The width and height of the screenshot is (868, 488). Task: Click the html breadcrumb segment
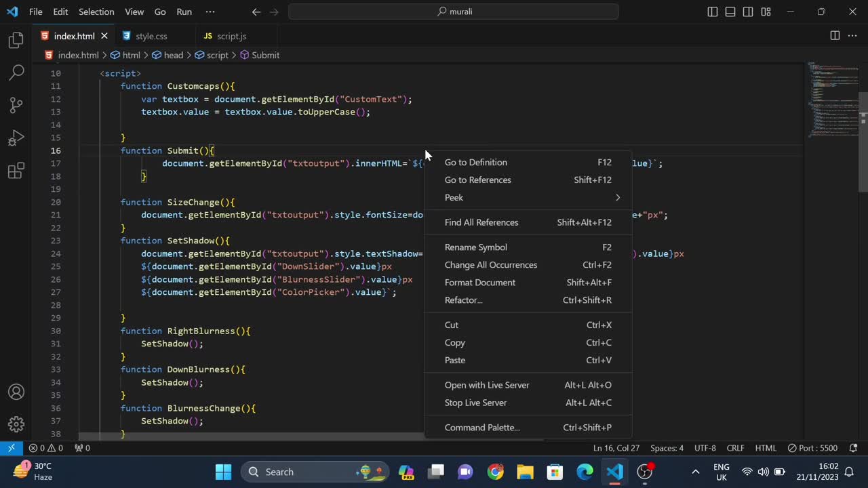[125, 55]
